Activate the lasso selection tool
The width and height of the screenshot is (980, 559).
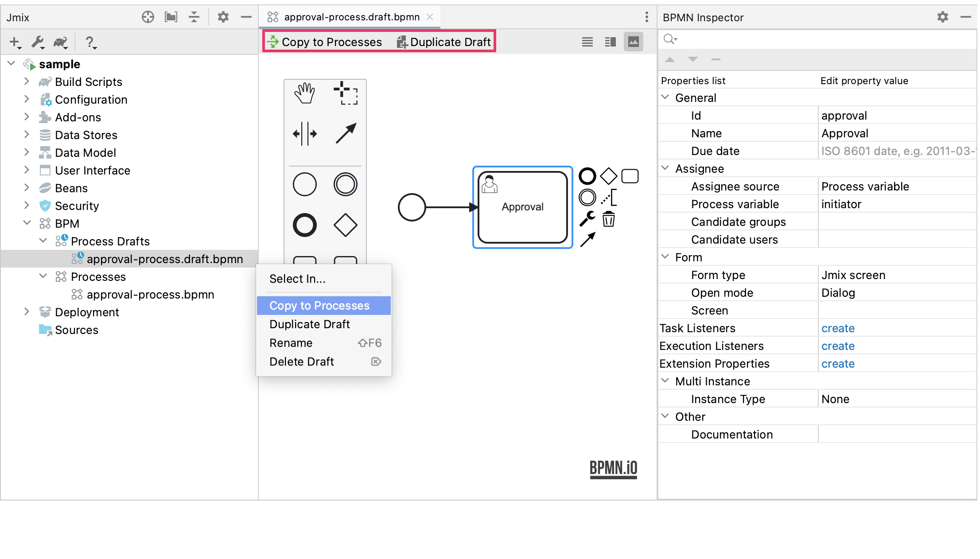pyautogui.click(x=346, y=93)
